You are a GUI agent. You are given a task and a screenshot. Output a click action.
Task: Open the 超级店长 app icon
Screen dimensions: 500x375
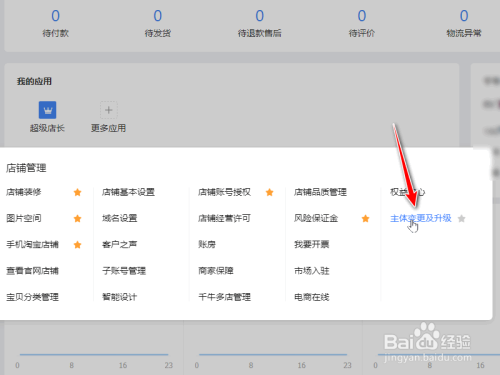click(47, 110)
